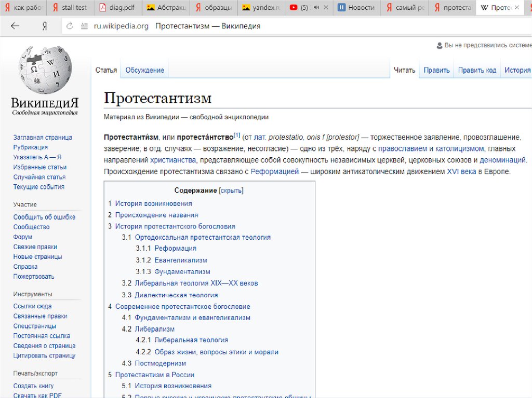The width and height of the screenshot is (532, 398).
Task: Open the История page history tab
Action: click(517, 70)
